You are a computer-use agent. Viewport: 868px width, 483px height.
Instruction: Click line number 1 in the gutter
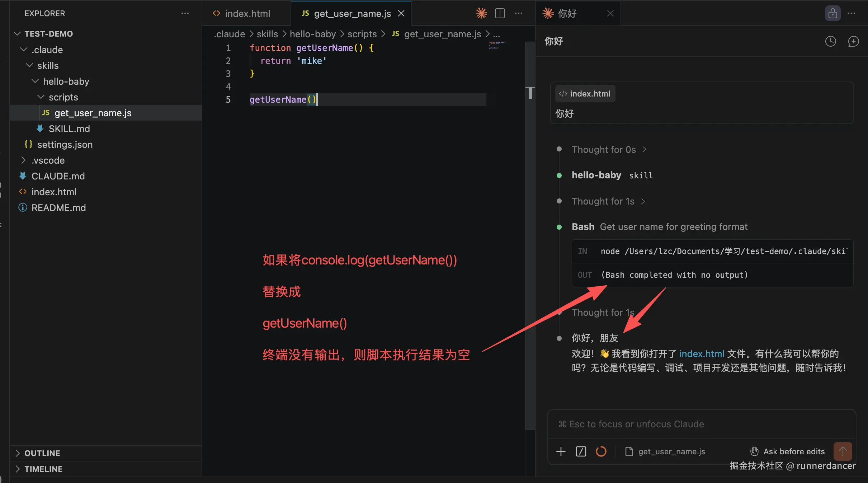(228, 48)
